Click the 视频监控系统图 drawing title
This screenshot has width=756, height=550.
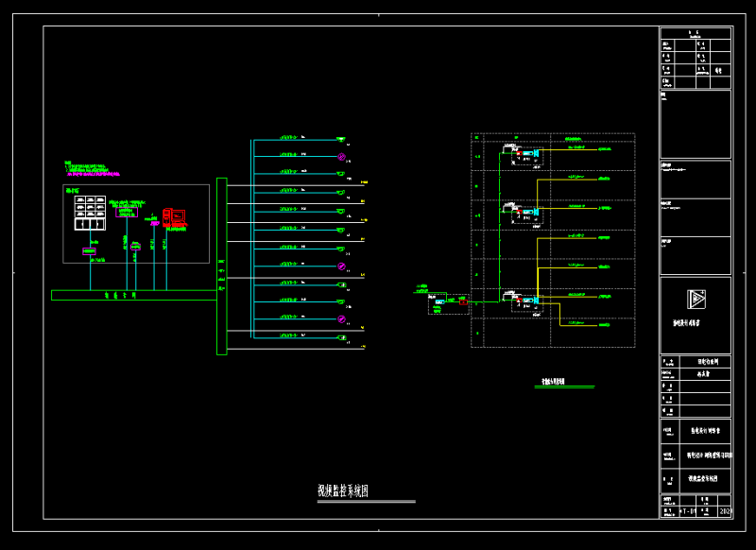tap(342, 490)
